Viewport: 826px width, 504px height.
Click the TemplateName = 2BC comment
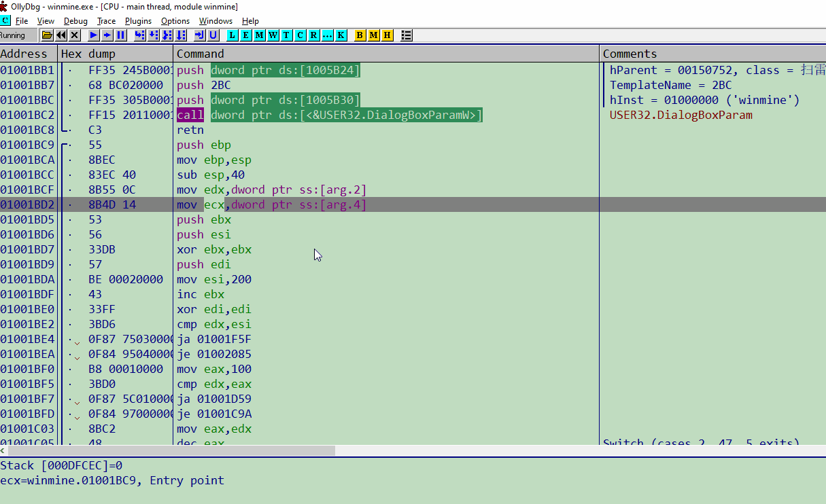[671, 85]
